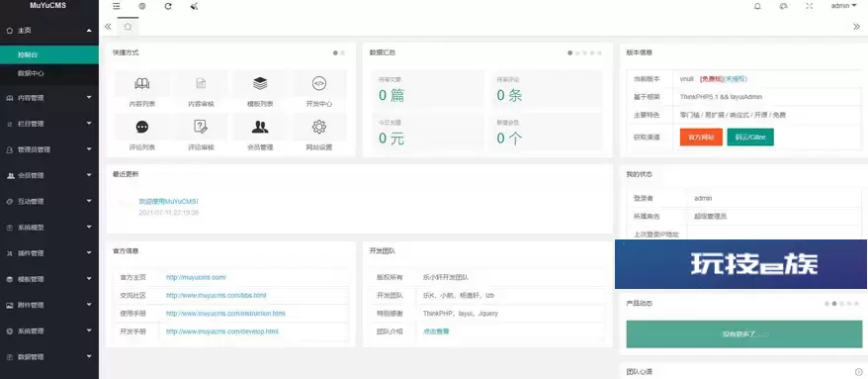Toggle the sidebar collapse icon in header
868x379 pixels.
pos(117,6)
